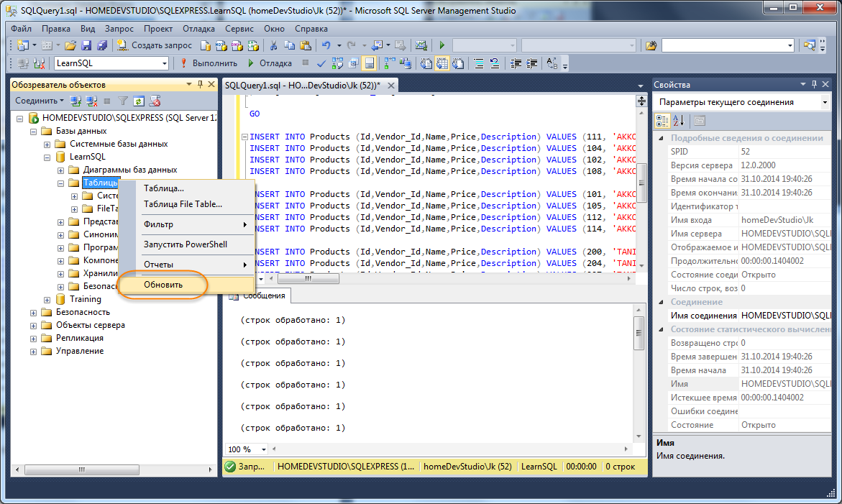Click the messages pane vertical scrollbar thumb
The image size is (842, 504).
coord(639,334)
